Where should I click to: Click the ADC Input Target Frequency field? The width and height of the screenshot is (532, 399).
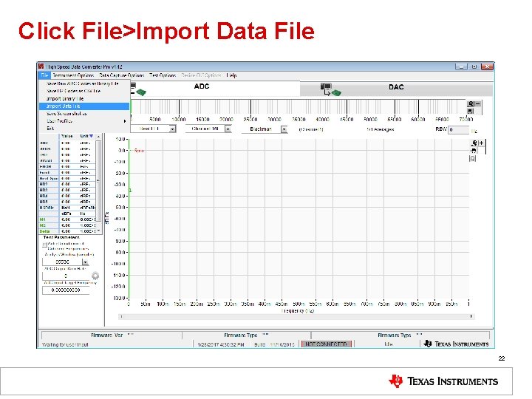66,290
